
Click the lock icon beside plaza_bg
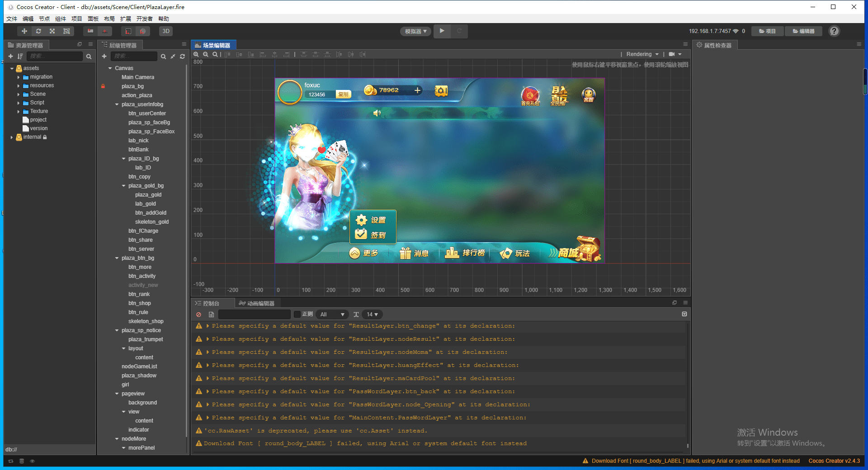click(x=103, y=86)
